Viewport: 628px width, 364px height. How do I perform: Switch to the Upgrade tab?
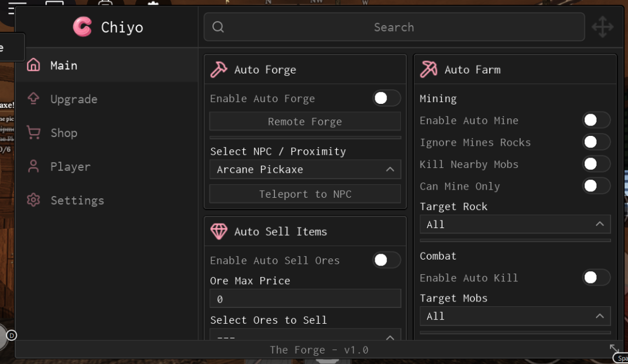click(x=74, y=99)
